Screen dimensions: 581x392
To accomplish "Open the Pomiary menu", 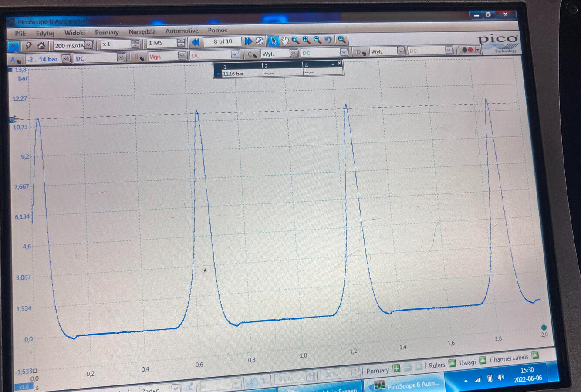I will pyautogui.click(x=107, y=32).
